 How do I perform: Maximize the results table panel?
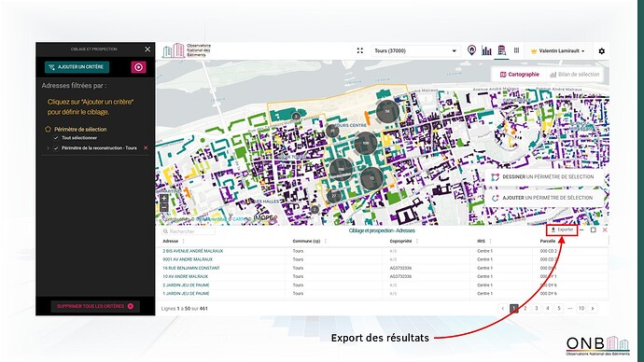point(593,230)
